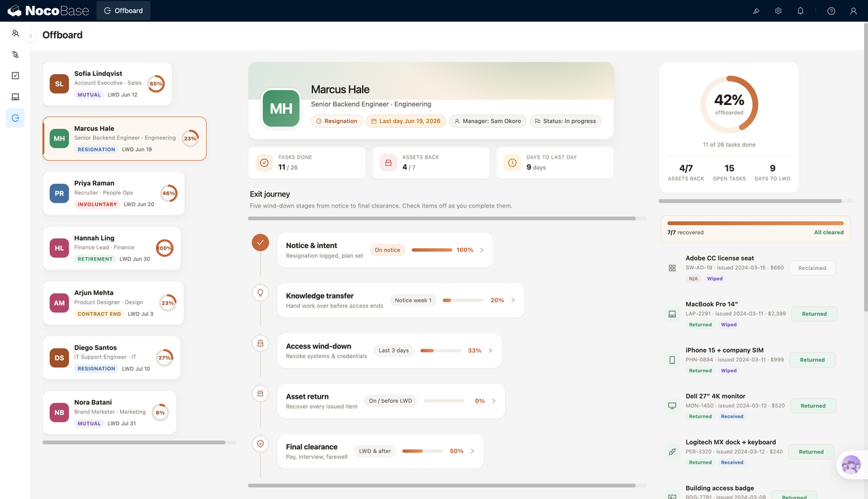The width and height of the screenshot is (868, 499).
Task: Click the 7/7 recovered progress bar
Action: 755,223
